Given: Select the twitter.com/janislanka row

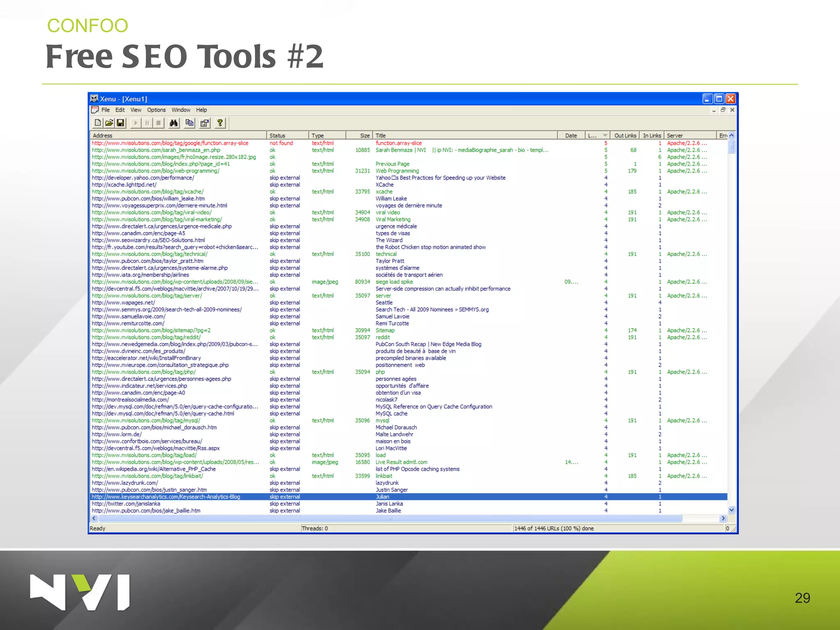Looking at the screenshot, I should click(x=409, y=504).
